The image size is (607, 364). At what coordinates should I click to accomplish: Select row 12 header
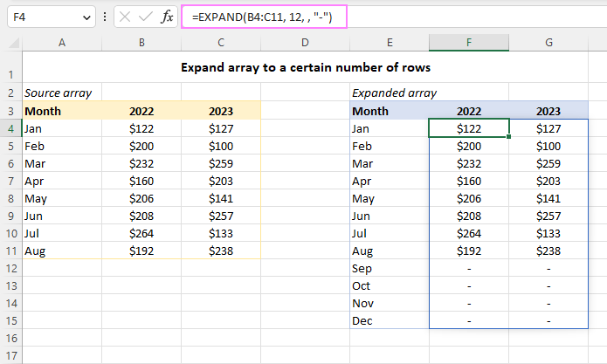pyautogui.click(x=10, y=268)
